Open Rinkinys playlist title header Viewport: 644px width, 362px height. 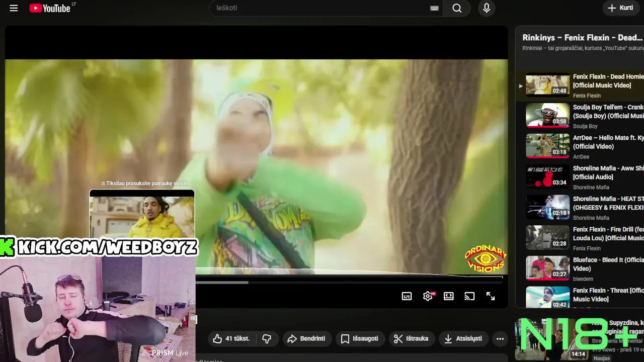coord(582,38)
